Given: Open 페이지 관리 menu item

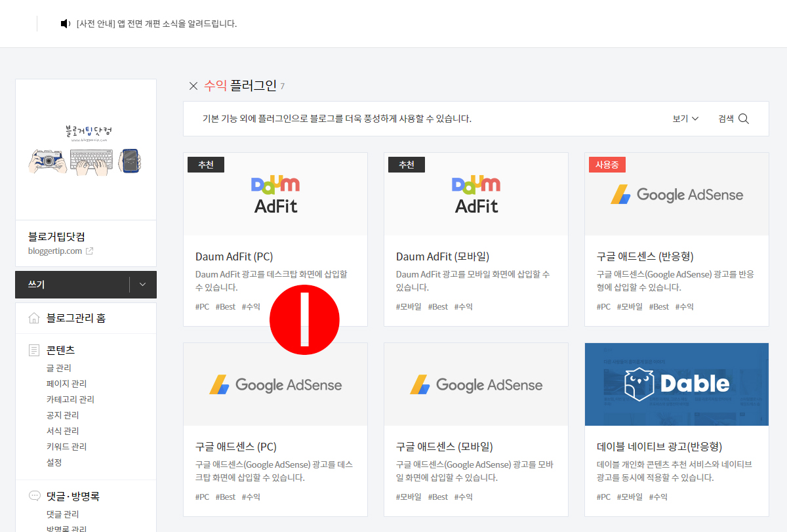Looking at the screenshot, I should 67,384.
